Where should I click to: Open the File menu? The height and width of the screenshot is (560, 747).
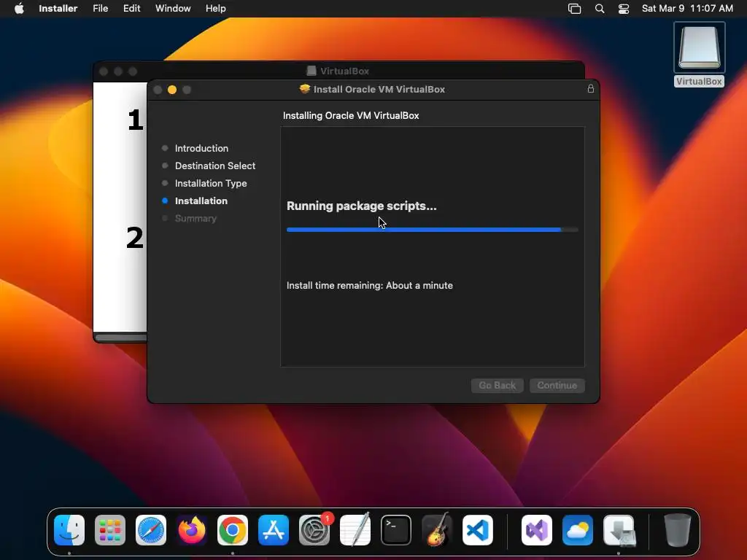pos(101,9)
